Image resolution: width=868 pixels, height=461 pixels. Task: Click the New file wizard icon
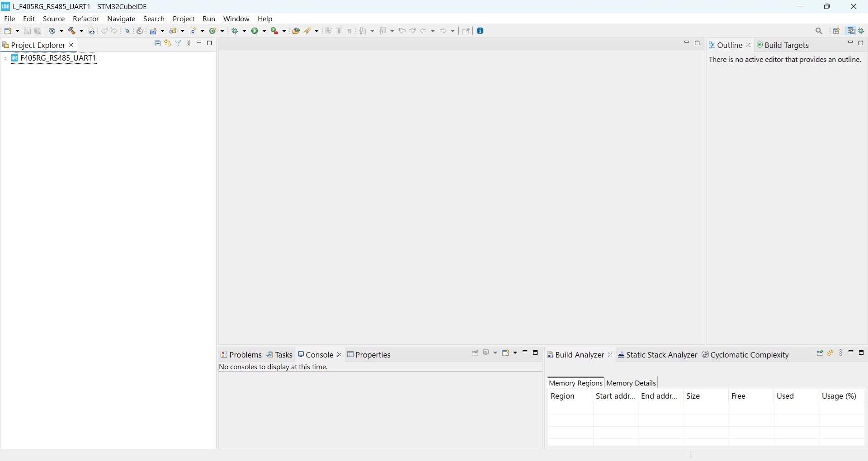[8, 31]
